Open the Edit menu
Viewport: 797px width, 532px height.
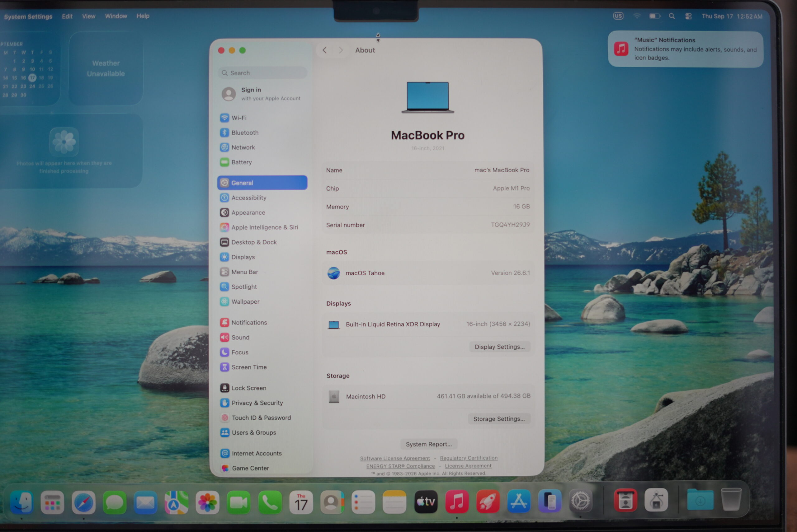[x=67, y=16]
